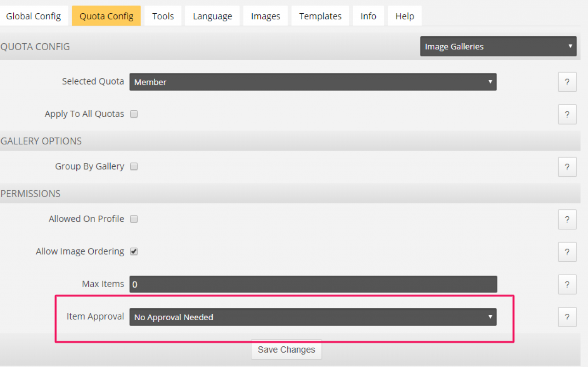Tick the Group By Gallery checkbox

coord(134,166)
